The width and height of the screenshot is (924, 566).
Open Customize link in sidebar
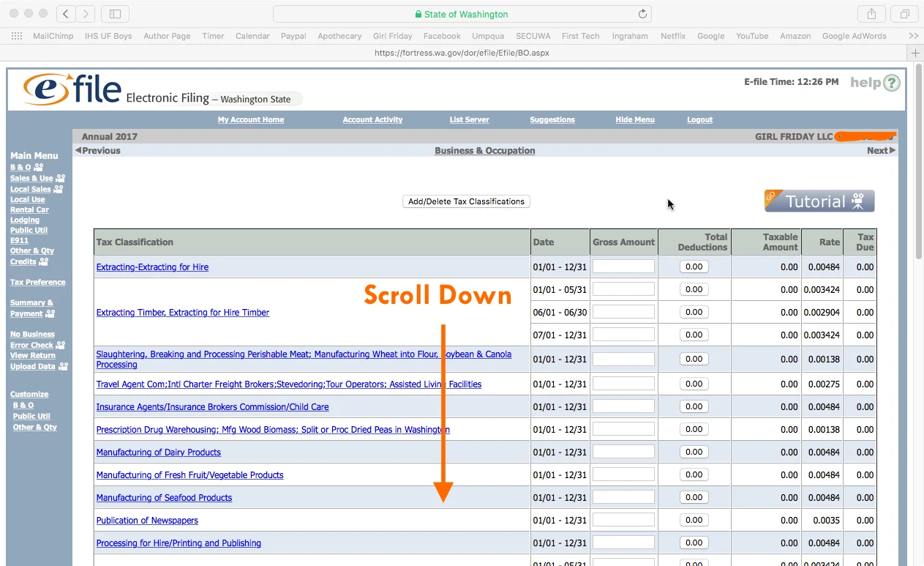[29, 394]
